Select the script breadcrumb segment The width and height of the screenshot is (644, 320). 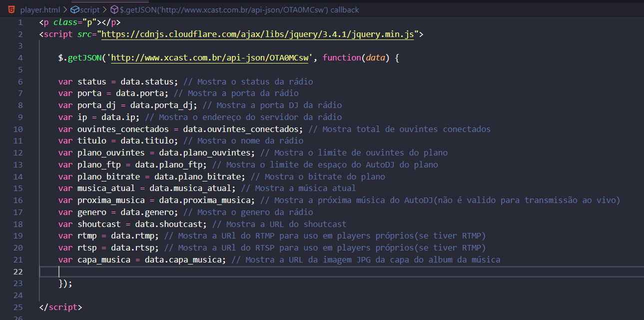point(90,9)
